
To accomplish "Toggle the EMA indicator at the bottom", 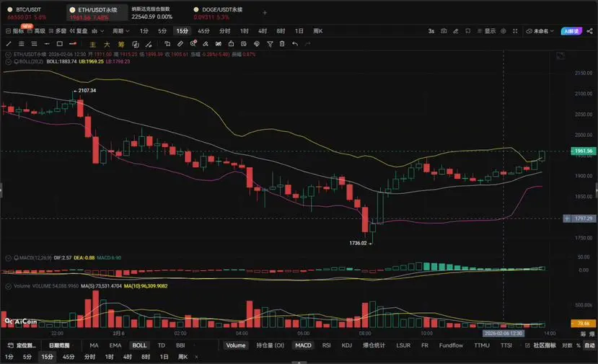I will (x=115, y=345).
